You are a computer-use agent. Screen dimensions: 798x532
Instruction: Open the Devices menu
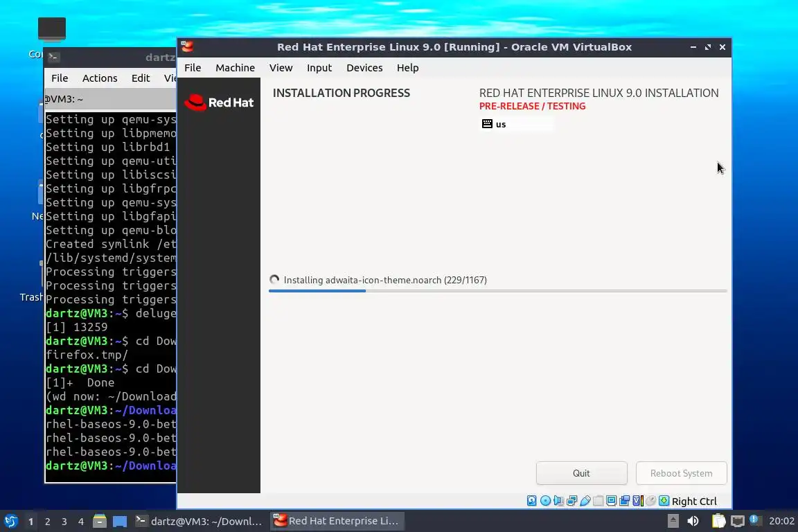[364, 68]
